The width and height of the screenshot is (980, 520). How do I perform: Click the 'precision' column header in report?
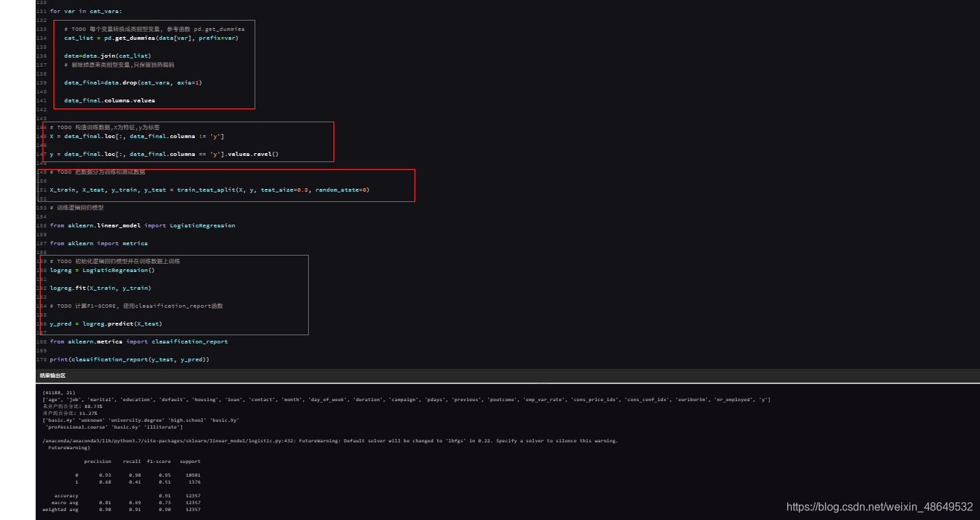tap(97, 462)
